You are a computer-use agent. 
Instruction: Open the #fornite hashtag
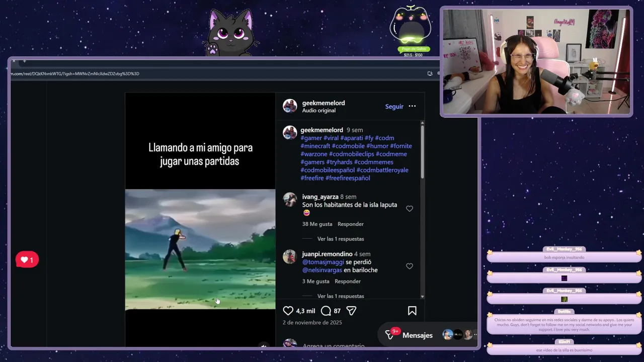[x=401, y=146]
